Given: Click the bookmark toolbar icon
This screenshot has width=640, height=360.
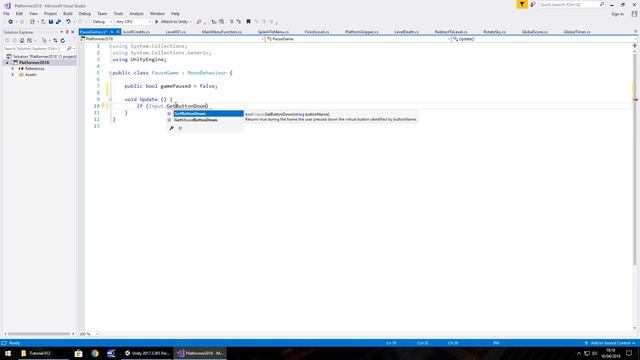Looking at the screenshot, I should (x=248, y=22).
